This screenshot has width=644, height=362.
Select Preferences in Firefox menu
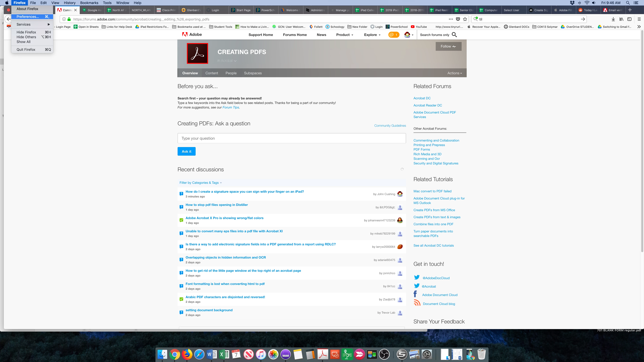pyautogui.click(x=28, y=16)
